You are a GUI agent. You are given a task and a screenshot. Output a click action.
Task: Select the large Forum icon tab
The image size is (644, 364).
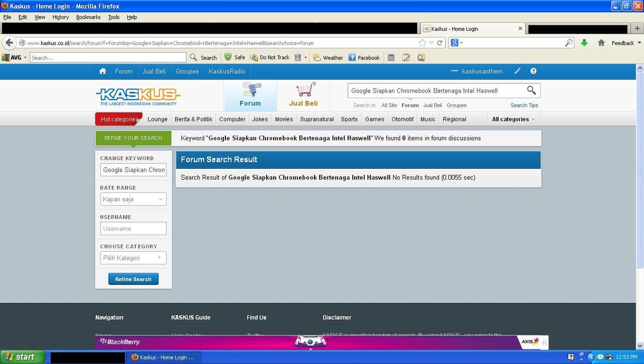(x=250, y=95)
